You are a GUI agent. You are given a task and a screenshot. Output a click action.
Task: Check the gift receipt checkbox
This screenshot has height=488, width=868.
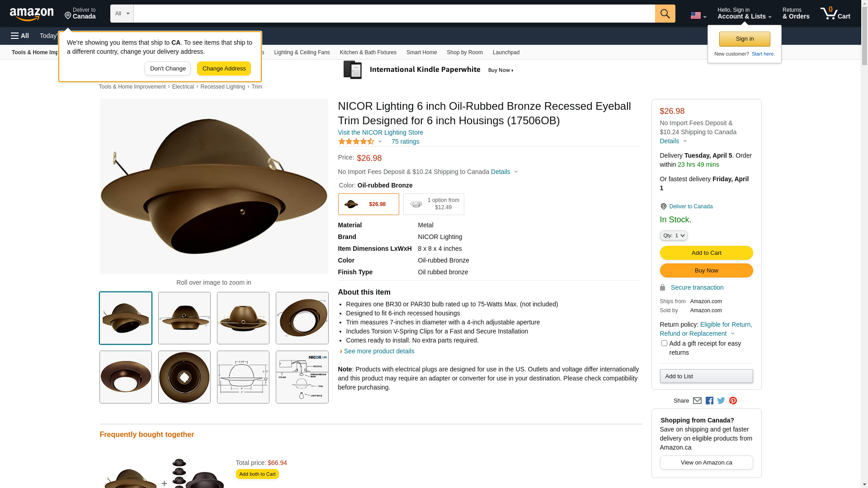coord(664,343)
